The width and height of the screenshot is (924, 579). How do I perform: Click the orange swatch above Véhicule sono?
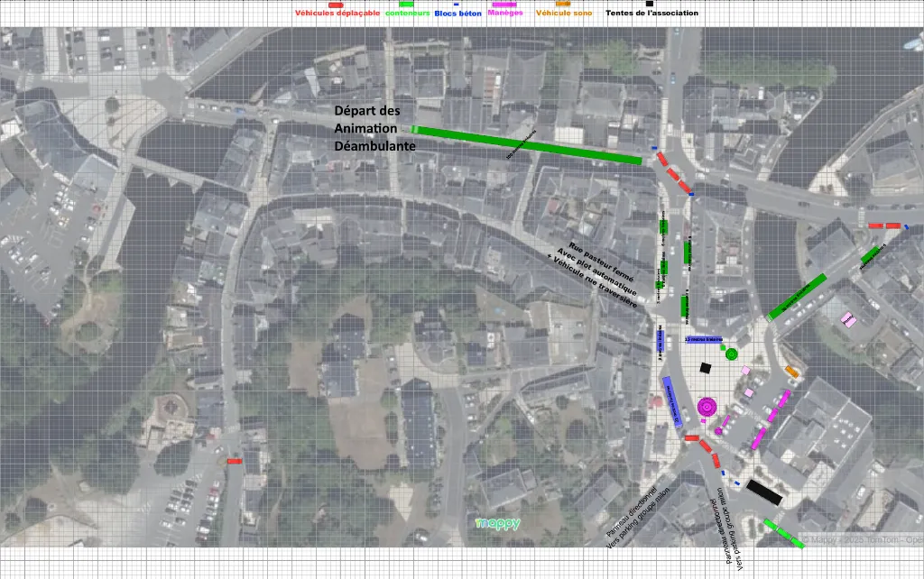[x=563, y=5]
